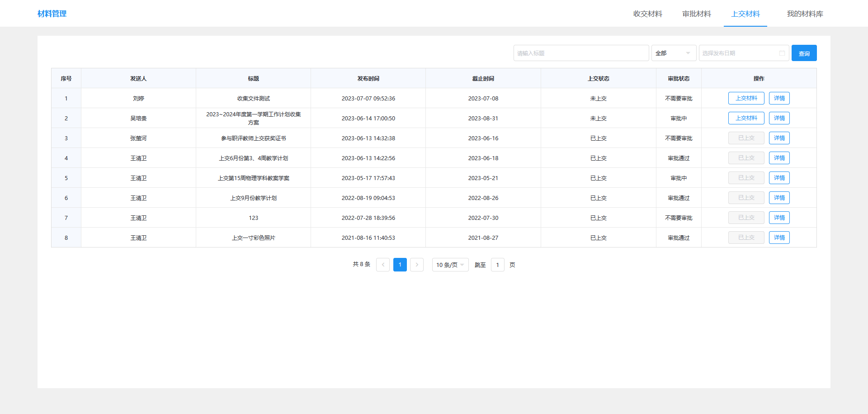The width and height of the screenshot is (868, 414).
Task: Click the 发布时间 column header
Action: (x=368, y=78)
